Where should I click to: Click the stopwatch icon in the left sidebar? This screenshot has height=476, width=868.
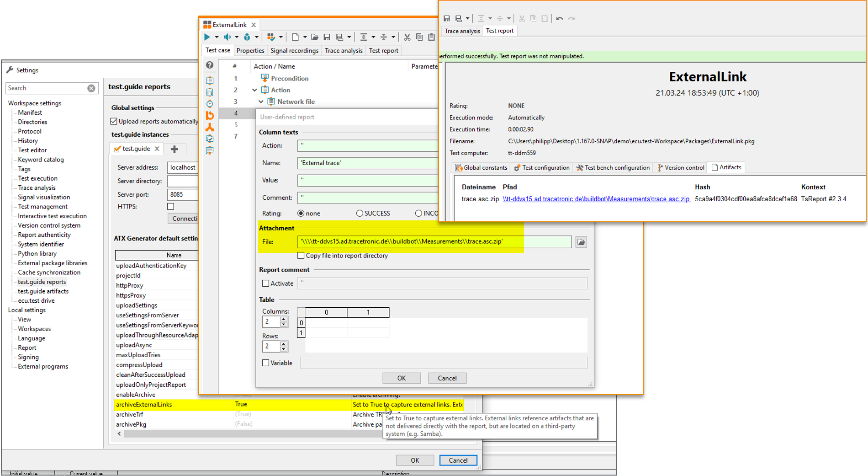(210, 104)
